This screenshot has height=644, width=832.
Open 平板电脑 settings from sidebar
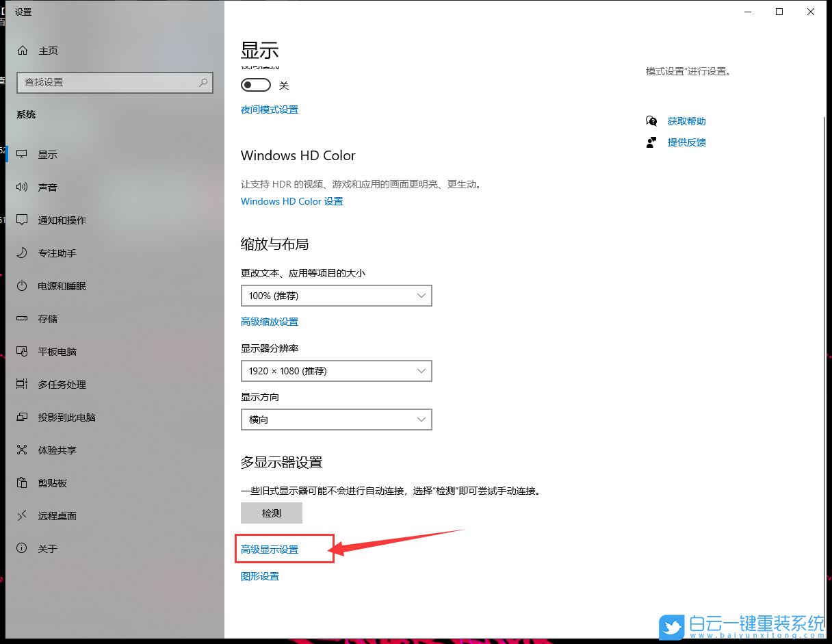[x=58, y=351]
